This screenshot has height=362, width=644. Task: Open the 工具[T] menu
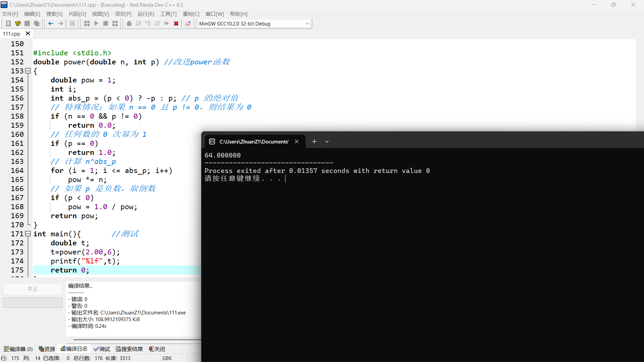click(x=168, y=14)
